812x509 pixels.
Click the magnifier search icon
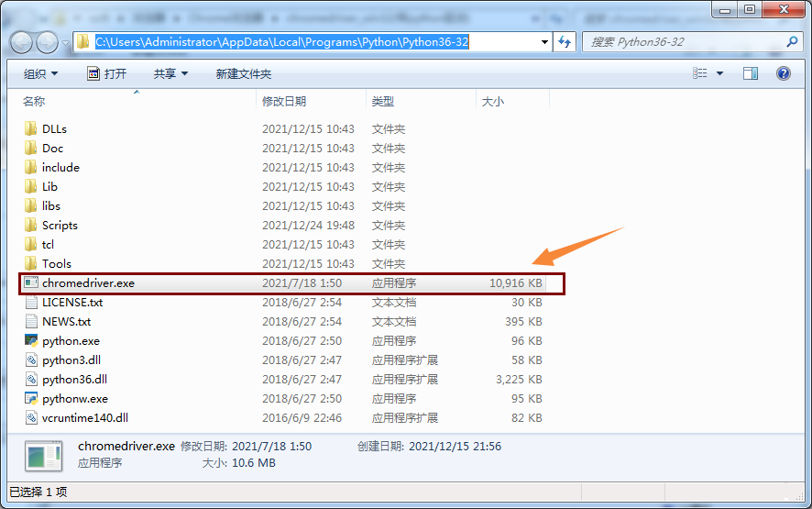pos(792,41)
